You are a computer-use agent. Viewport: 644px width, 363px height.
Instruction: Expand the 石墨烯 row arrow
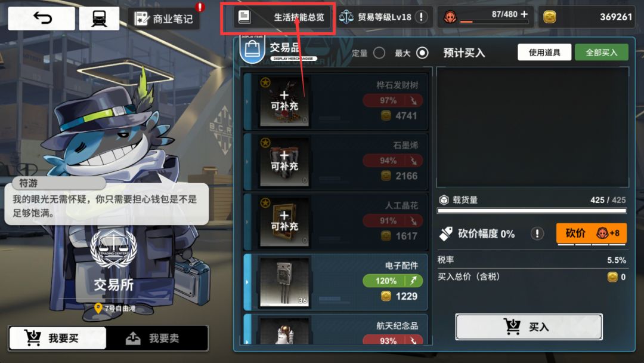click(x=247, y=162)
